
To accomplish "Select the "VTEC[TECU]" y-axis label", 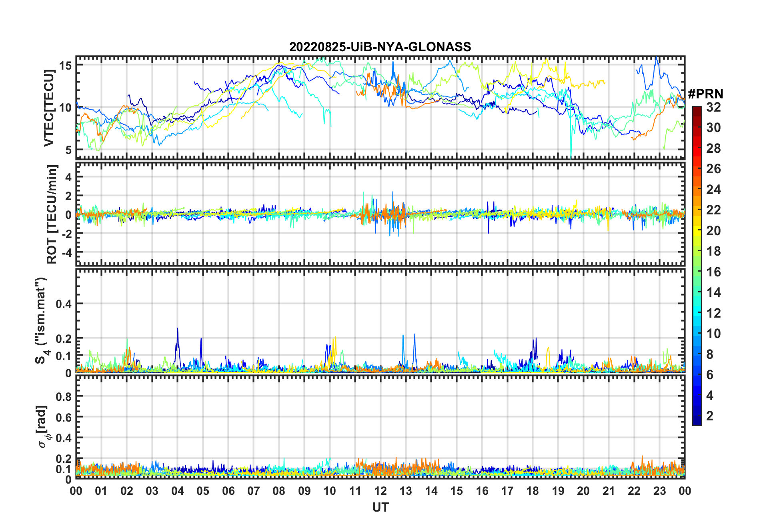I will 49,108.
